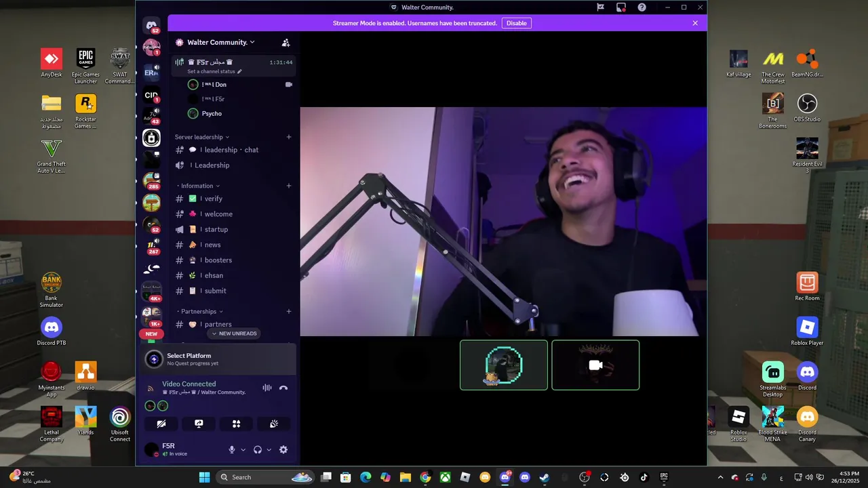
Task: Open the screen icon next to the inbox flag
Action: [620, 7]
